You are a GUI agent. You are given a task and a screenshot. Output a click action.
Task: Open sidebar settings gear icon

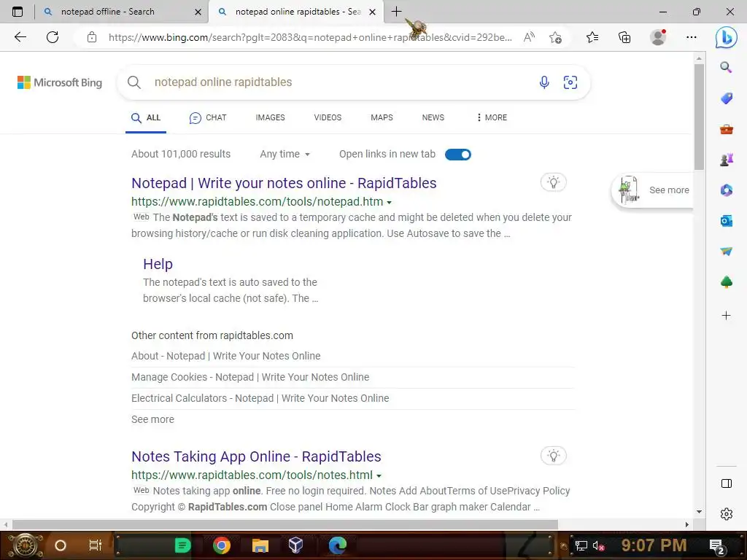(x=726, y=514)
